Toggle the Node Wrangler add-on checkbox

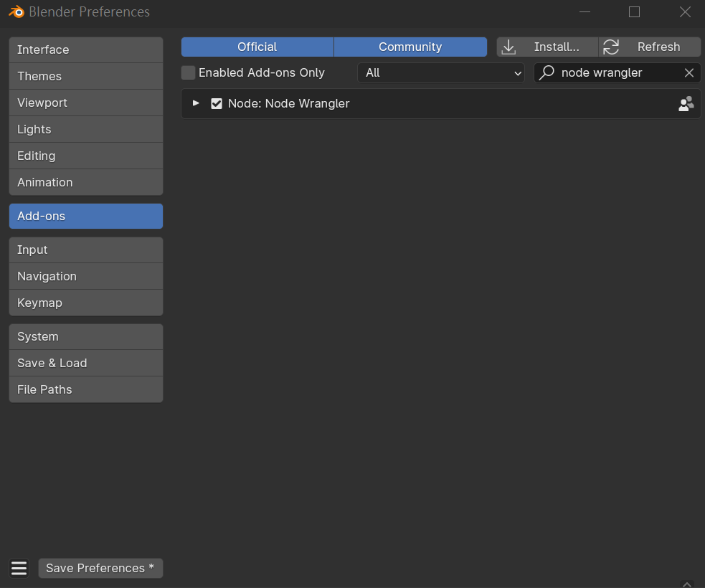(217, 104)
